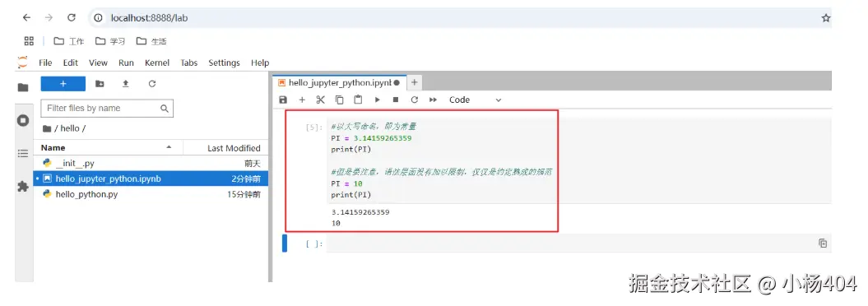The image size is (868, 306).
Task: Go to the root folder breadcrumb icon
Action: [x=47, y=128]
